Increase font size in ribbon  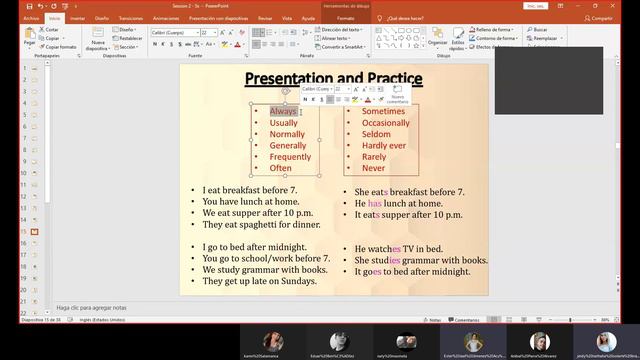pyautogui.click(x=222, y=33)
